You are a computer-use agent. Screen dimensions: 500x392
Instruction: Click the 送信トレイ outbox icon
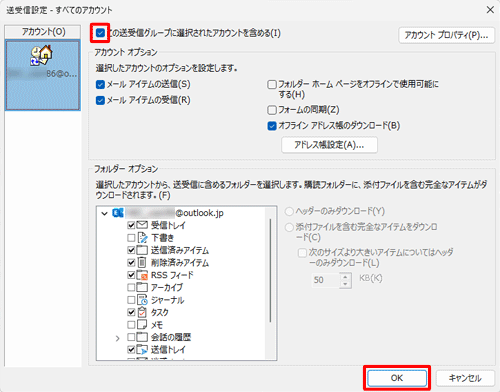tap(142, 350)
